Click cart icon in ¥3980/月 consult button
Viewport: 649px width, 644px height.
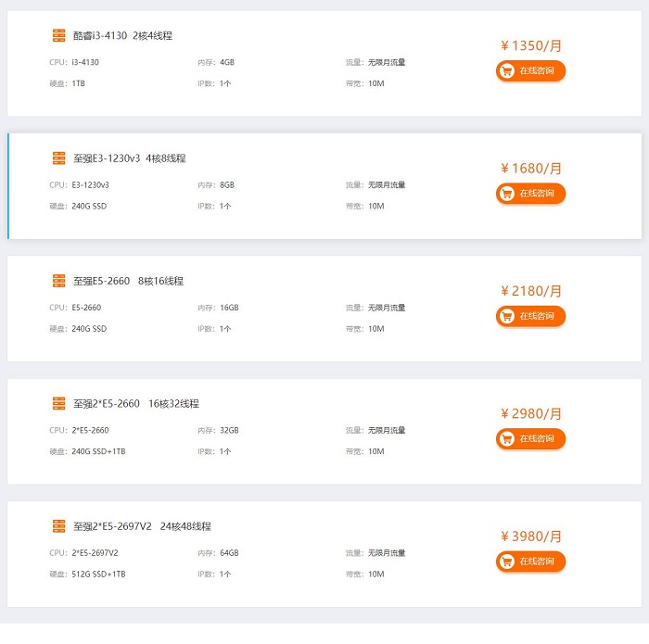[x=506, y=562]
